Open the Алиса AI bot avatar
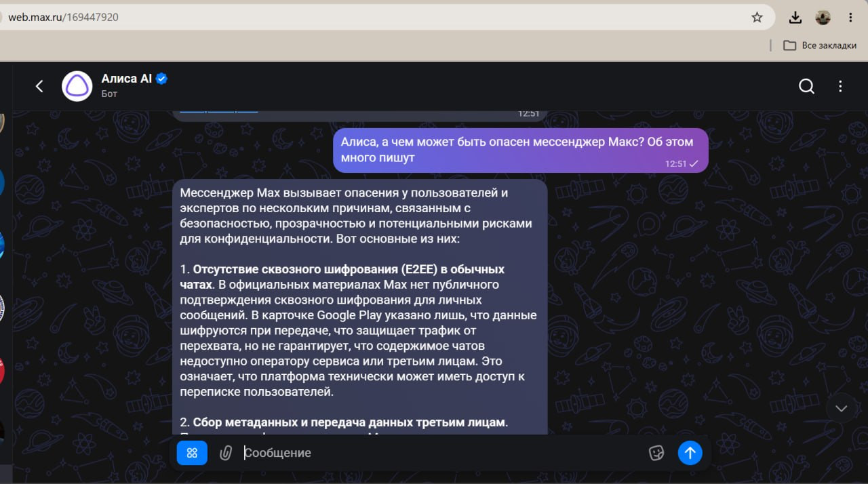The image size is (868, 484). (x=77, y=86)
